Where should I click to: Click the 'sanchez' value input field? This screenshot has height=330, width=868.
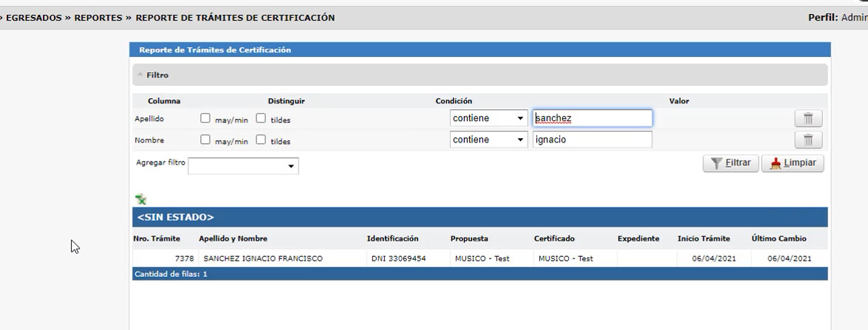click(x=592, y=118)
